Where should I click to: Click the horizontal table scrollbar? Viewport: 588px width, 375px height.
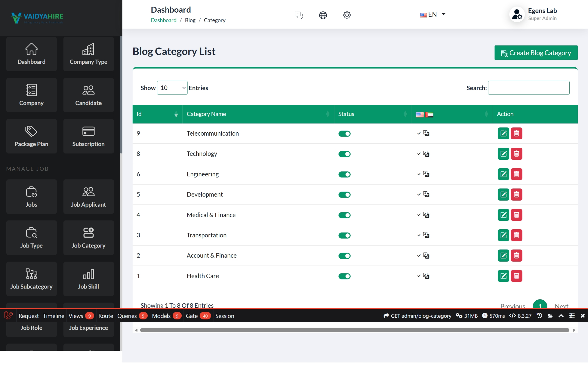point(354,330)
